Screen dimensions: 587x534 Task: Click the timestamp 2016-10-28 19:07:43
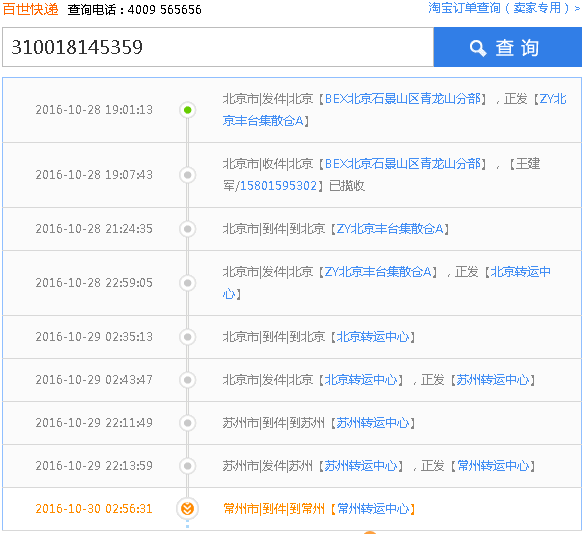pyautogui.click(x=94, y=175)
